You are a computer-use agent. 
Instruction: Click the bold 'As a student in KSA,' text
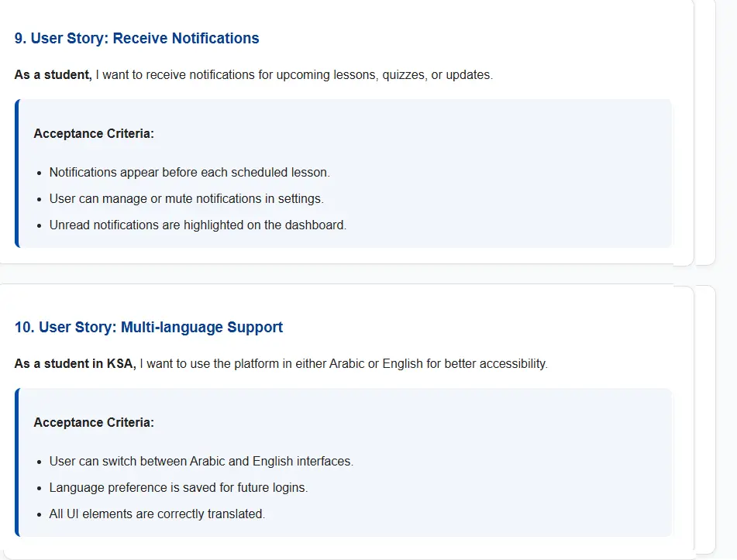click(x=74, y=363)
